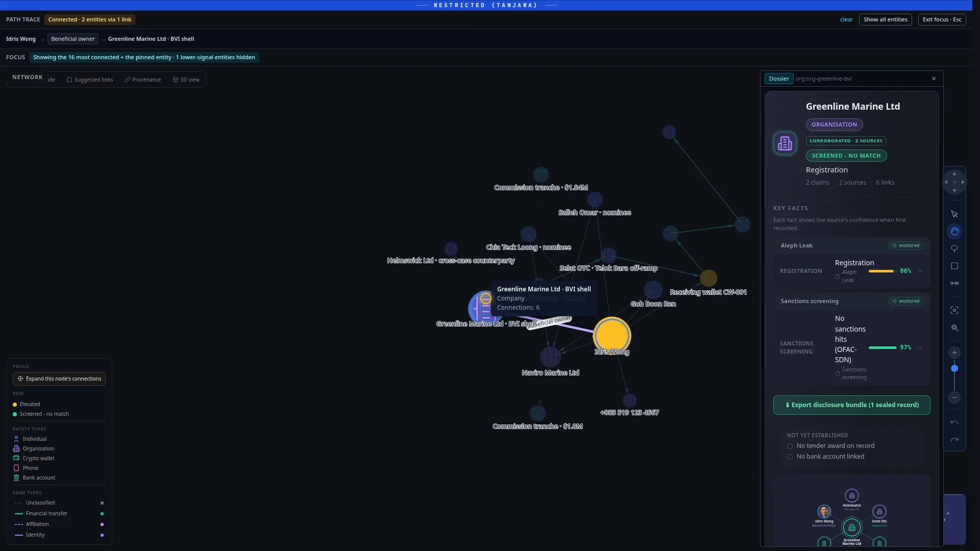The image size is (980, 551).
Task: Click Expand this node's connections
Action: [59, 379]
